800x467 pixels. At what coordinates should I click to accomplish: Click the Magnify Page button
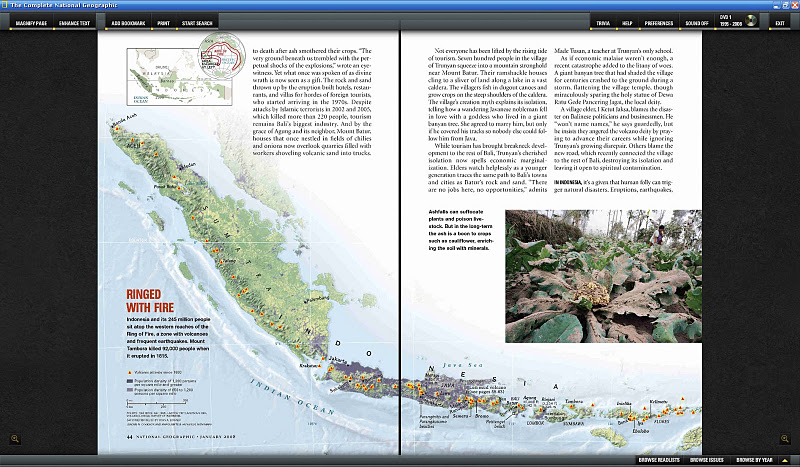[32, 22]
